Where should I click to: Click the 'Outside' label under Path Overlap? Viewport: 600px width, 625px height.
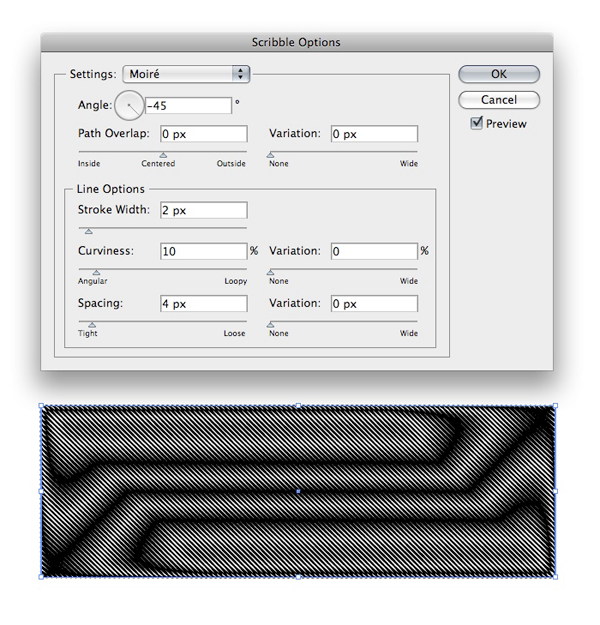pos(231,163)
